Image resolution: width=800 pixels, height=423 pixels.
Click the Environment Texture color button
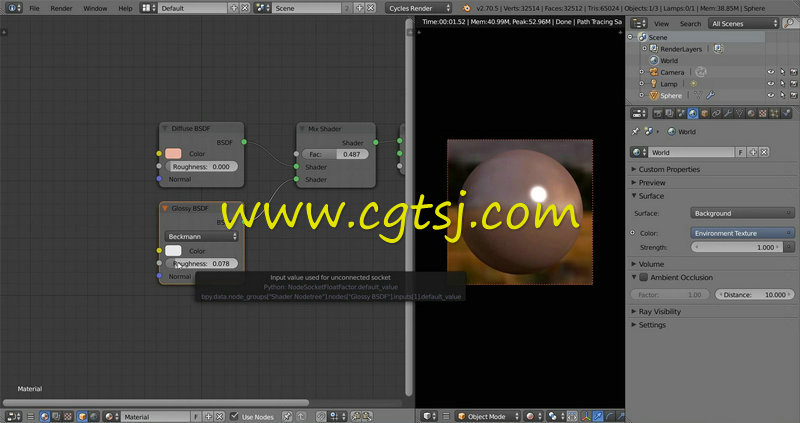(x=742, y=233)
